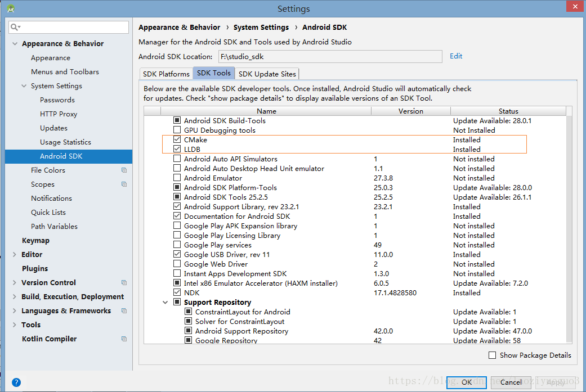Select HTTP Proxy settings

click(x=59, y=114)
